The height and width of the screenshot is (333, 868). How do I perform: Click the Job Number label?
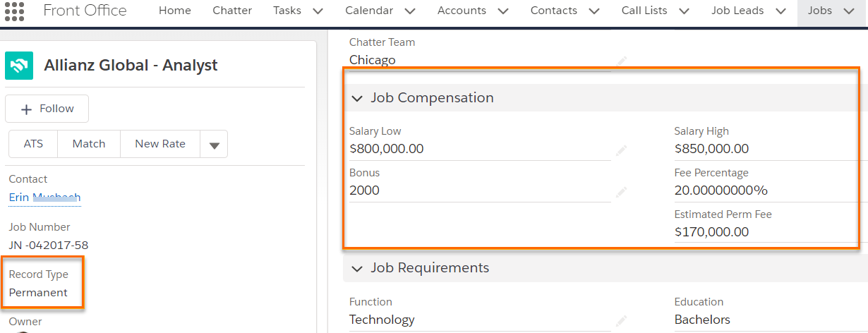click(40, 227)
